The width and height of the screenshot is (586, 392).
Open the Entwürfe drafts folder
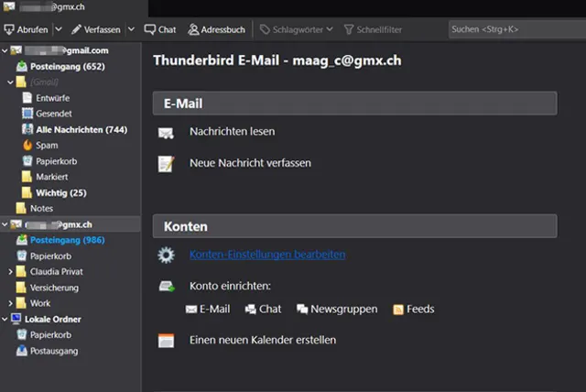54,98
